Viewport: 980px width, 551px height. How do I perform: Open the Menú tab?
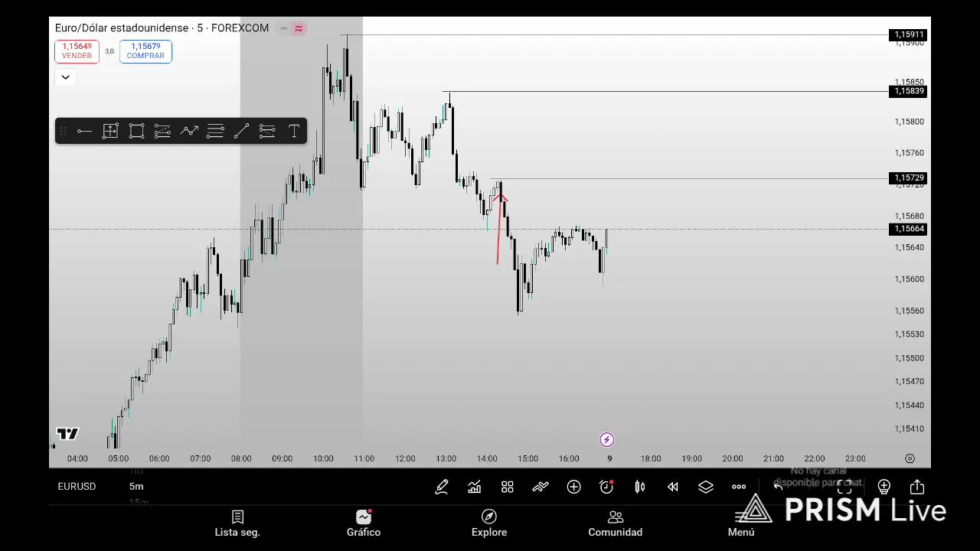(741, 523)
